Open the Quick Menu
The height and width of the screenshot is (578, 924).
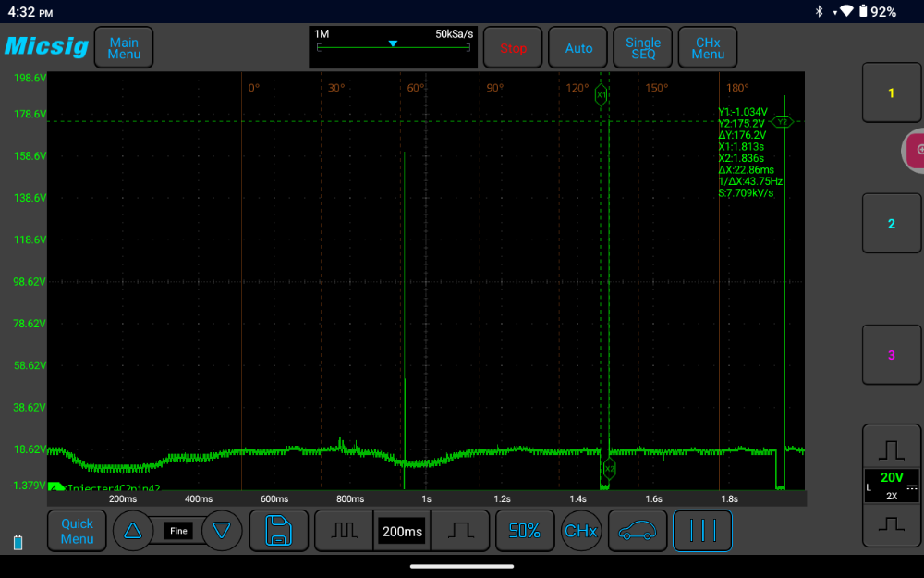77,531
